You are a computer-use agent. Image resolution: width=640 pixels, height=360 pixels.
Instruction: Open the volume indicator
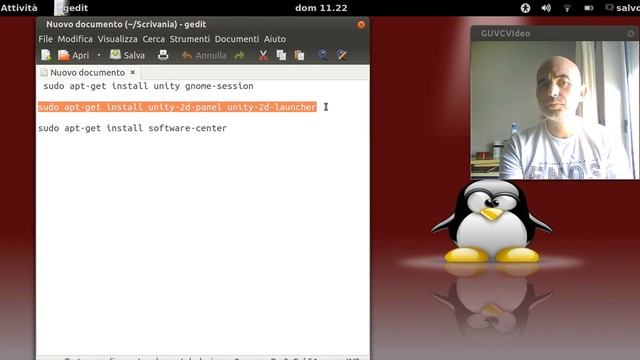(546, 8)
